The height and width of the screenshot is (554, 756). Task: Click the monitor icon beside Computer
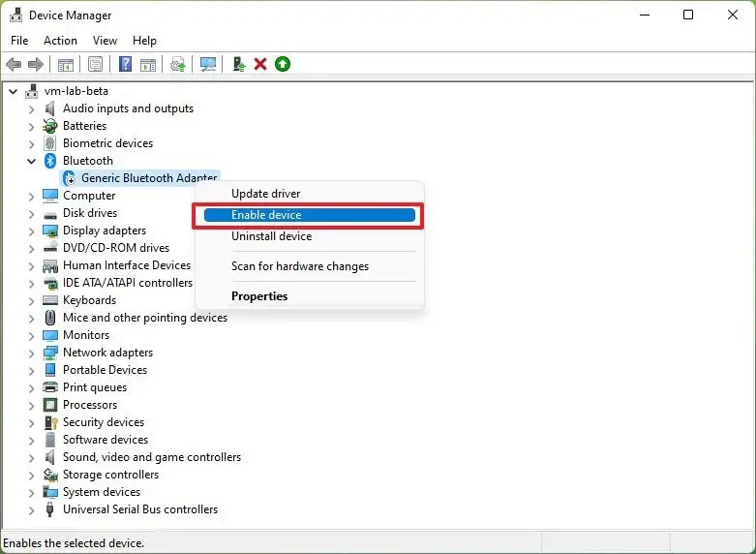[50, 196]
